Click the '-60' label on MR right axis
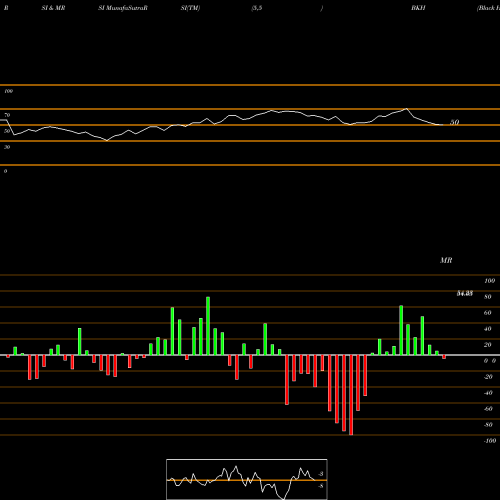 tap(488, 409)
